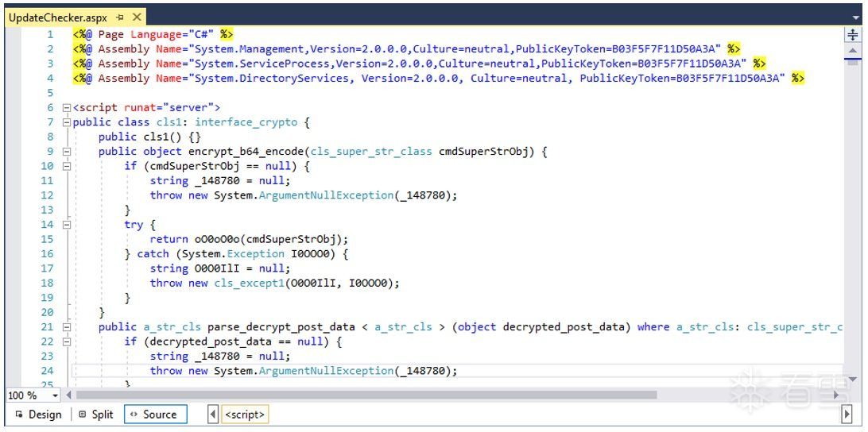This screenshot has height=432, width=868.
Task: Switch to Source view
Action: coord(156,415)
